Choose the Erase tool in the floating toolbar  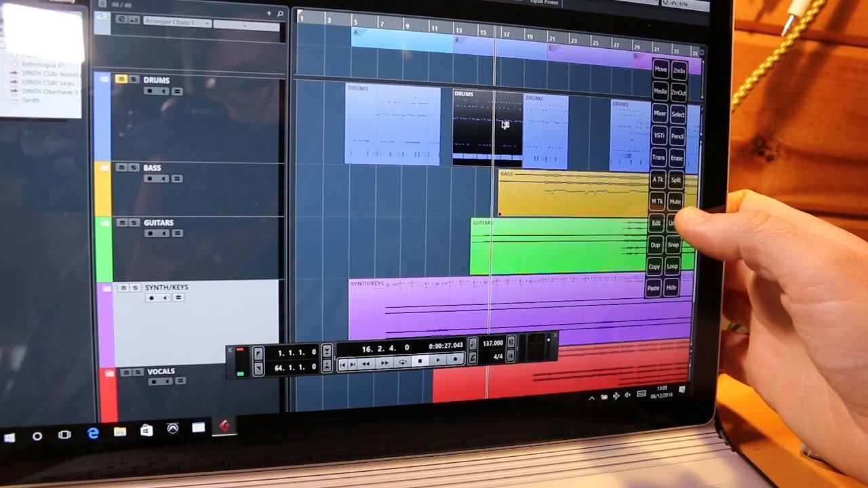coord(677,158)
